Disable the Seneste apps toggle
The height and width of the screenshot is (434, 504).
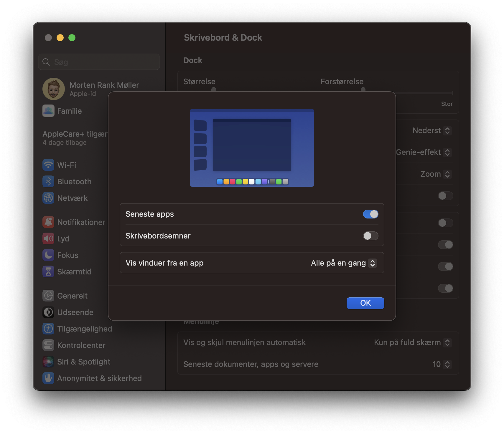(370, 214)
